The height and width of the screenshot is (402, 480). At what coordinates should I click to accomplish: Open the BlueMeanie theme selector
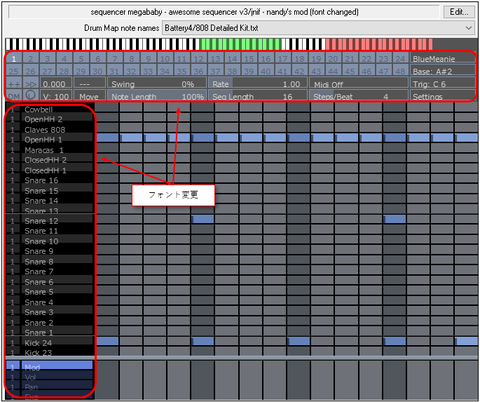[443, 59]
